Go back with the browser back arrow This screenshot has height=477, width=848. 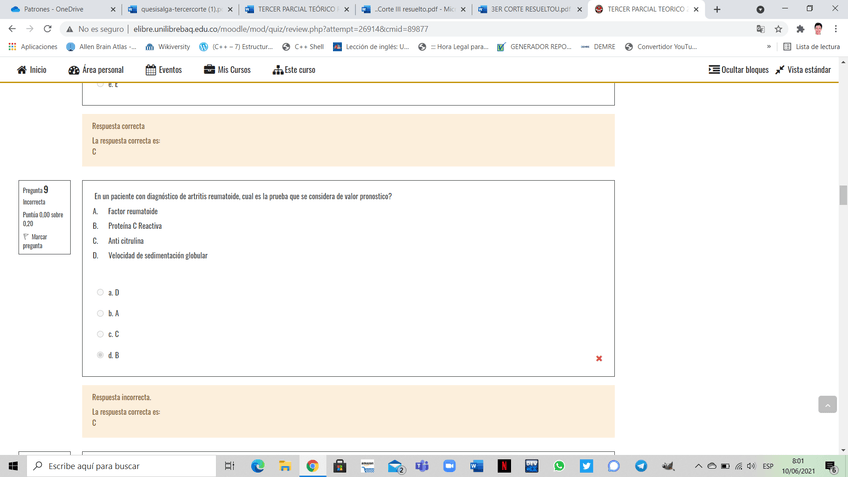point(12,29)
